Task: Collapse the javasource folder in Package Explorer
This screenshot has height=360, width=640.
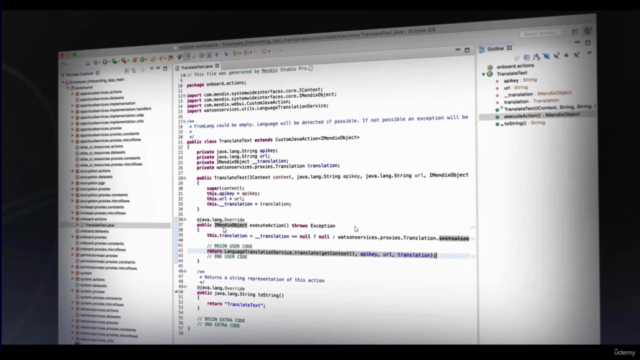Action: click(x=68, y=88)
